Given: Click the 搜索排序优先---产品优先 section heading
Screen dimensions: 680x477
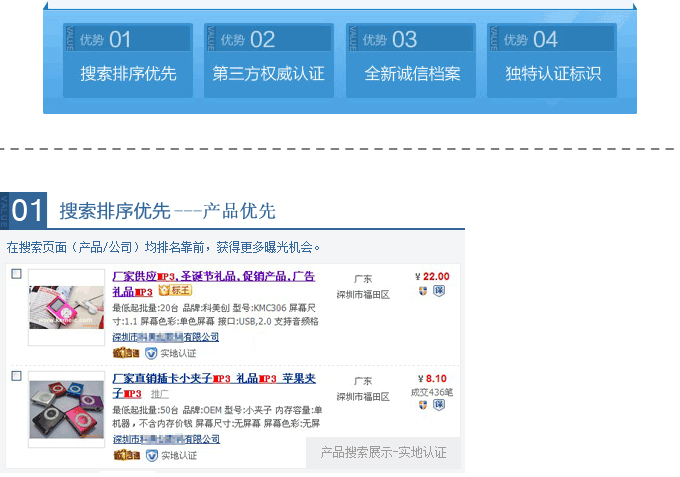Looking at the screenshot, I should 167,211.
